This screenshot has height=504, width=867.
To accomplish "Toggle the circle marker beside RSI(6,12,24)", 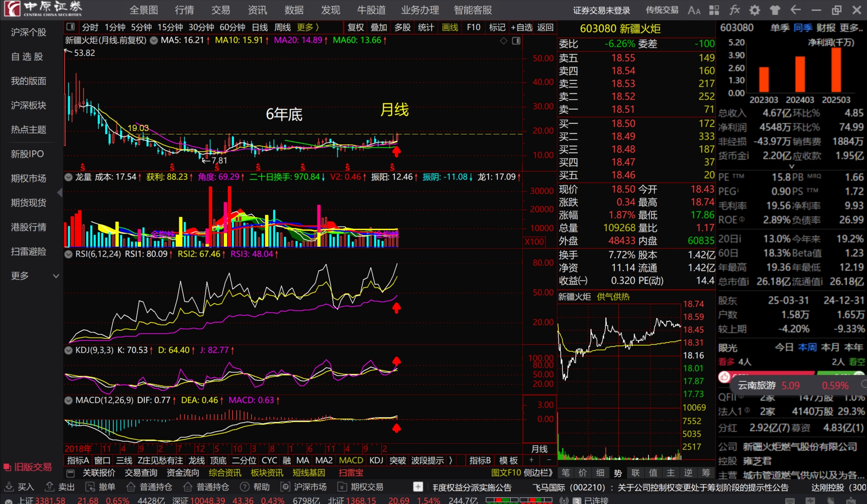I will click(x=68, y=254).
